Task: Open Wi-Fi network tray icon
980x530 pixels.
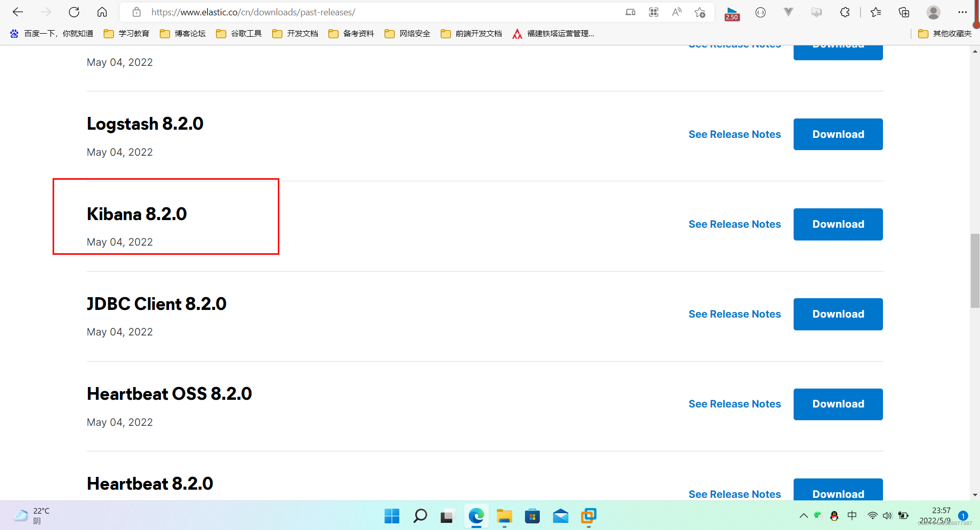Action: click(x=872, y=516)
